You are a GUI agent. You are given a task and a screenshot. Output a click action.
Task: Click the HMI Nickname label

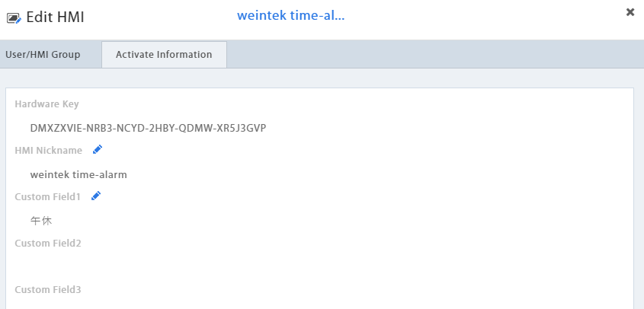[49, 151]
